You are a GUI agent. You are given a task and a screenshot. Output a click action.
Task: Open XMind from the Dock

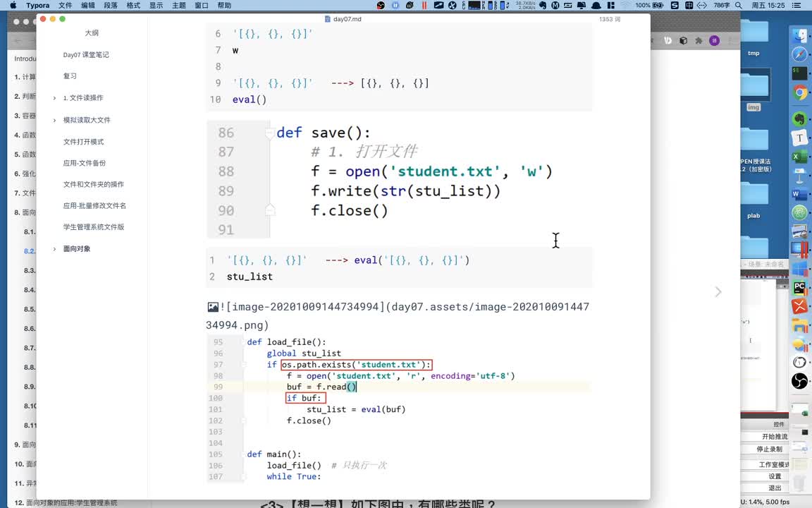(x=800, y=306)
